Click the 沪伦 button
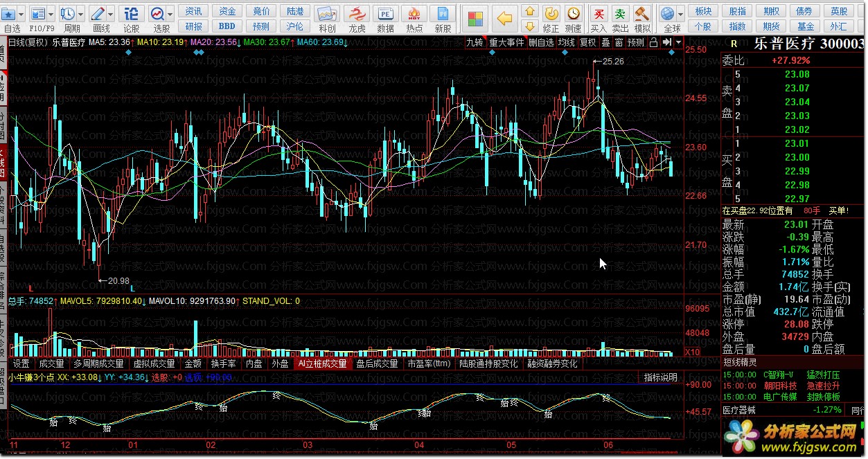868x459 pixels. [x=294, y=26]
